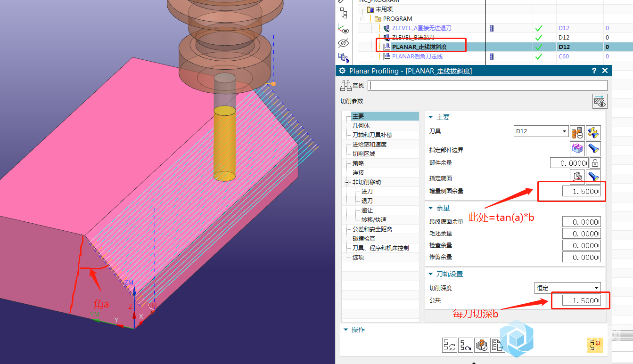
Task: Click the PLANAR倒角刀走线 operation icon
Action: (387, 57)
